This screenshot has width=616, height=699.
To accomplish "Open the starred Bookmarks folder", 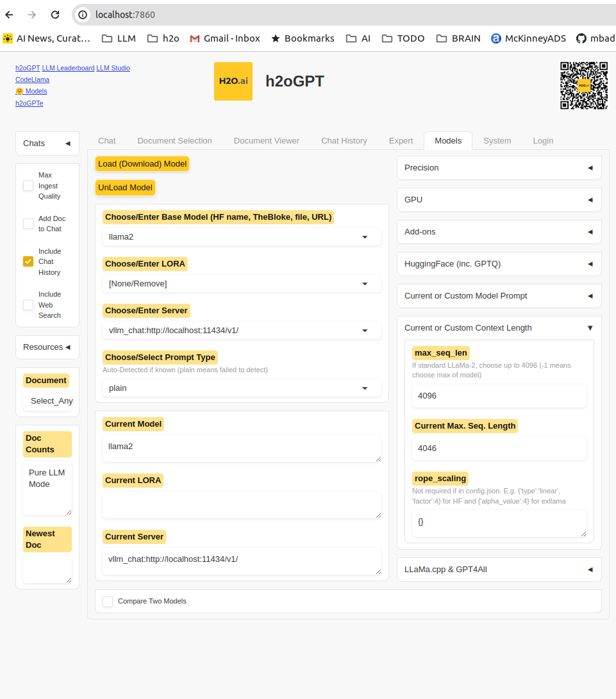I will pos(303,38).
